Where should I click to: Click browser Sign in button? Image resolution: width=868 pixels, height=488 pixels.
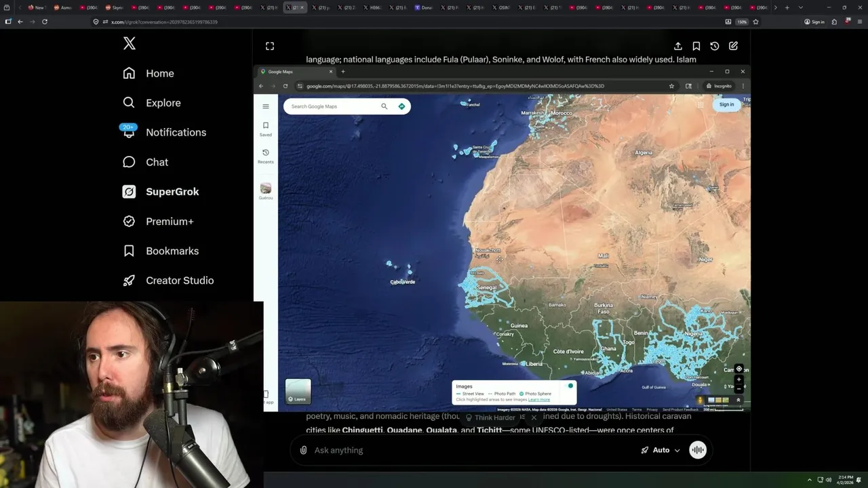tap(814, 22)
